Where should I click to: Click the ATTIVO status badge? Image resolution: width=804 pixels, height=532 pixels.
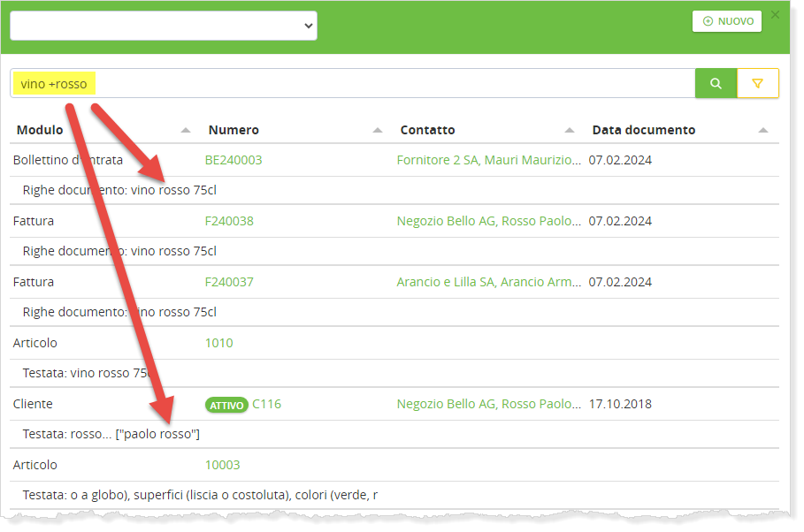[226, 405]
